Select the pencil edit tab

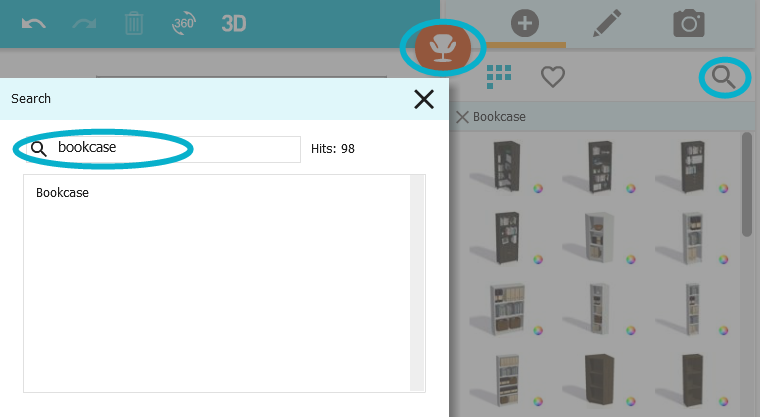pos(607,23)
